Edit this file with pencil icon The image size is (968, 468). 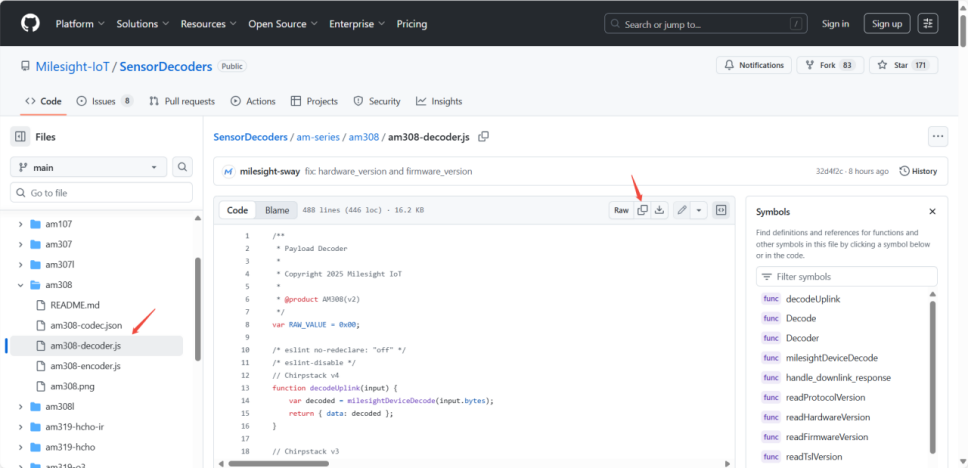[x=682, y=210]
